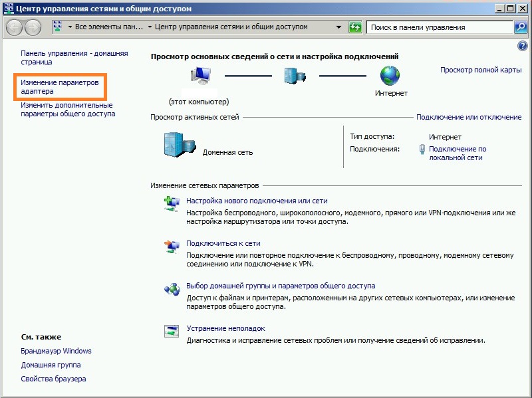
Task: Click the refresh button beside address bar
Action: pyautogui.click(x=355, y=27)
